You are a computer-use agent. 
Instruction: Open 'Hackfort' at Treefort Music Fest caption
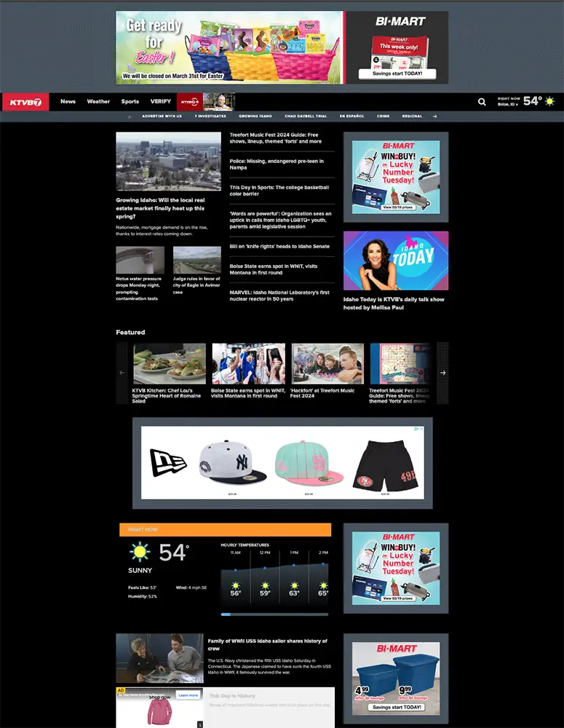click(x=322, y=393)
